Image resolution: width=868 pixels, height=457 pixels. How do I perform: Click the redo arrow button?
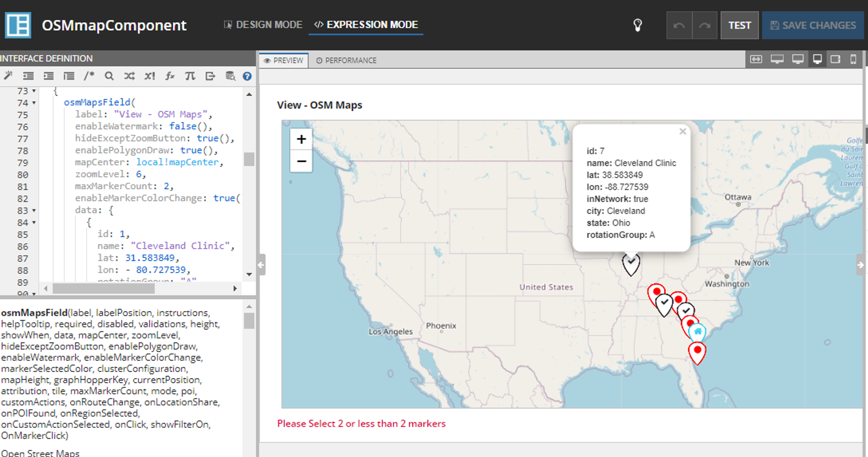click(705, 25)
